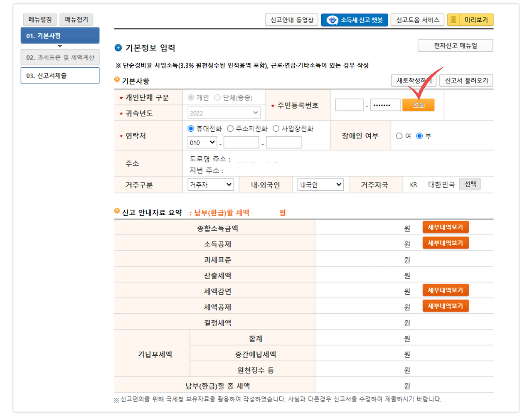This screenshot has width=532, height=416.
Task: Select 주소지전화 as contact type
Action: pyautogui.click(x=231, y=128)
